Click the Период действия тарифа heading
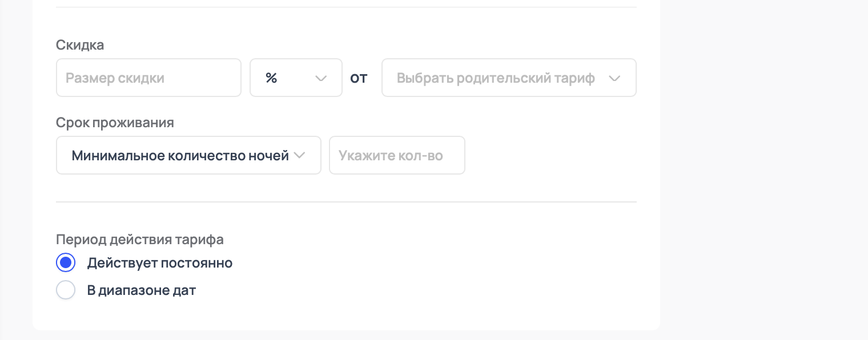The width and height of the screenshot is (868, 340). point(139,239)
